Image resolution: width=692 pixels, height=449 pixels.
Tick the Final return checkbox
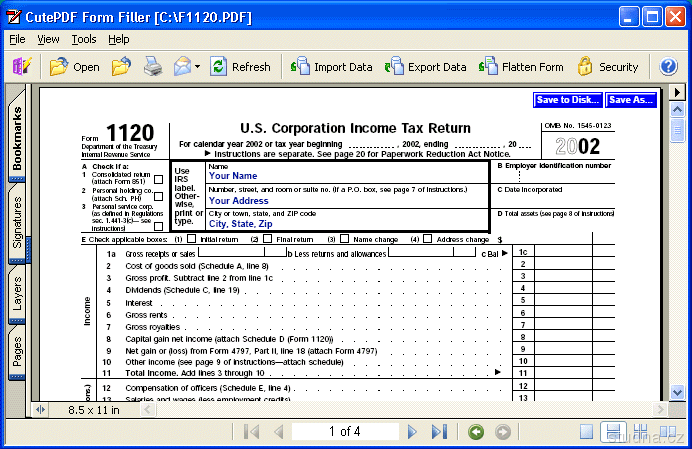[268, 240]
